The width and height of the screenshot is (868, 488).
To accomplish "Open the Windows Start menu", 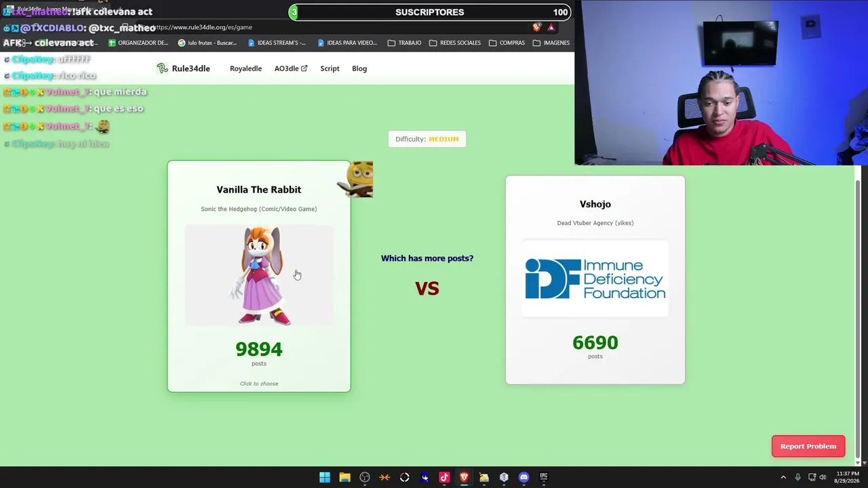I will click(x=325, y=477).
